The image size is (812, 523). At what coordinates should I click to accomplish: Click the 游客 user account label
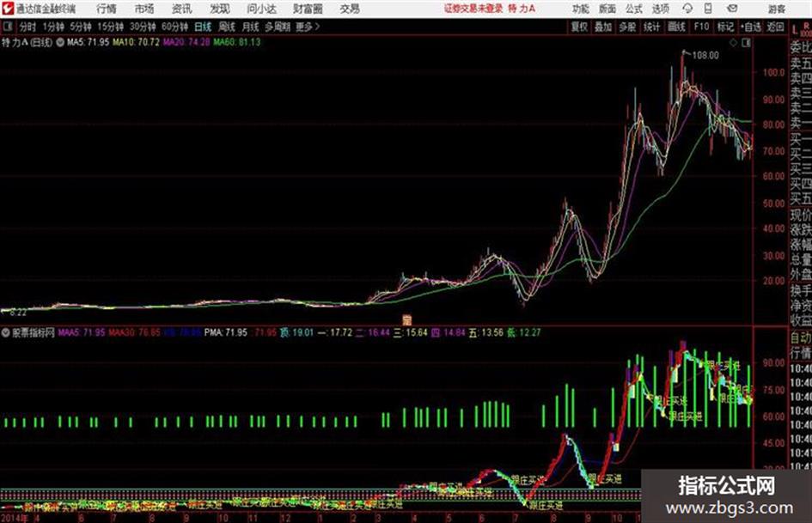(777, 9)
